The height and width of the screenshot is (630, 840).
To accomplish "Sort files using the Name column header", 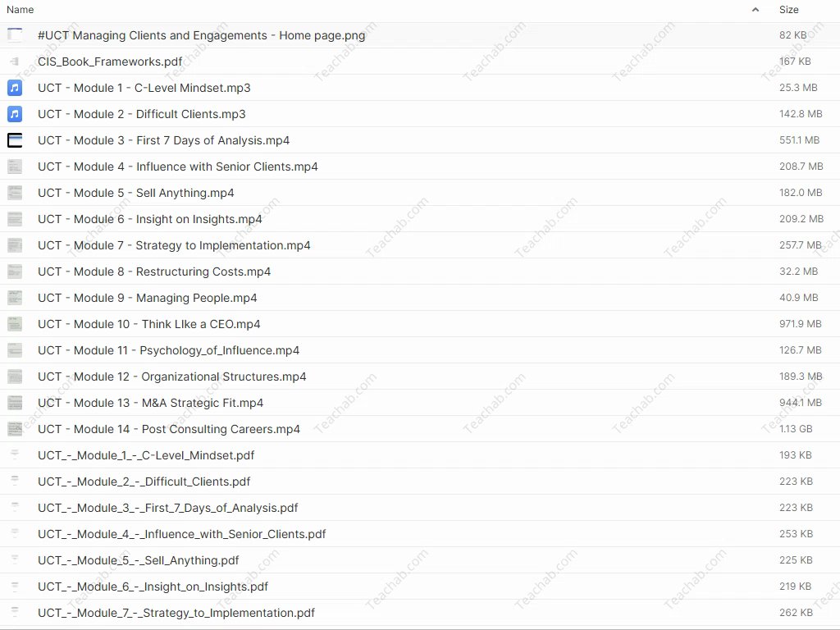I will click(x=21, y=10).
